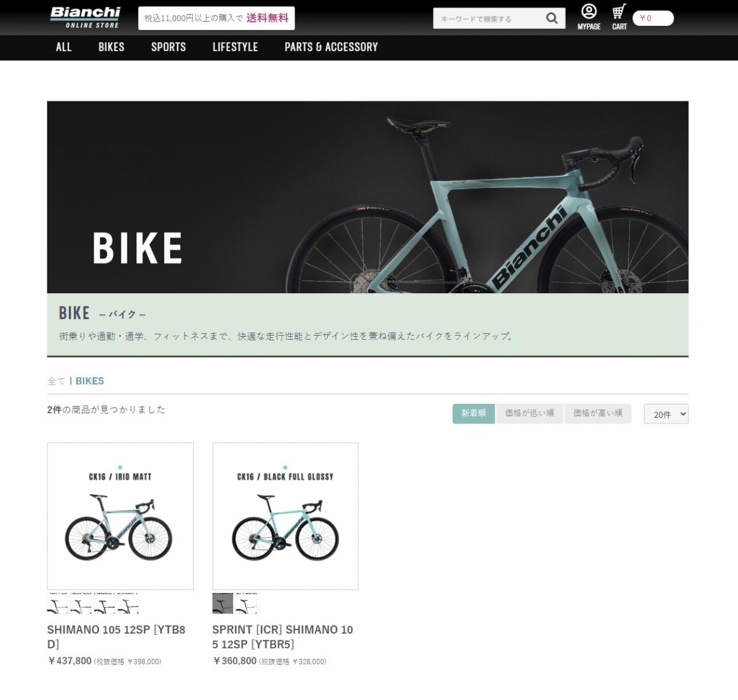
Task: Select fourth color thumbnail under SHIMANO 105 bike
Action: [x=128, y=604]
